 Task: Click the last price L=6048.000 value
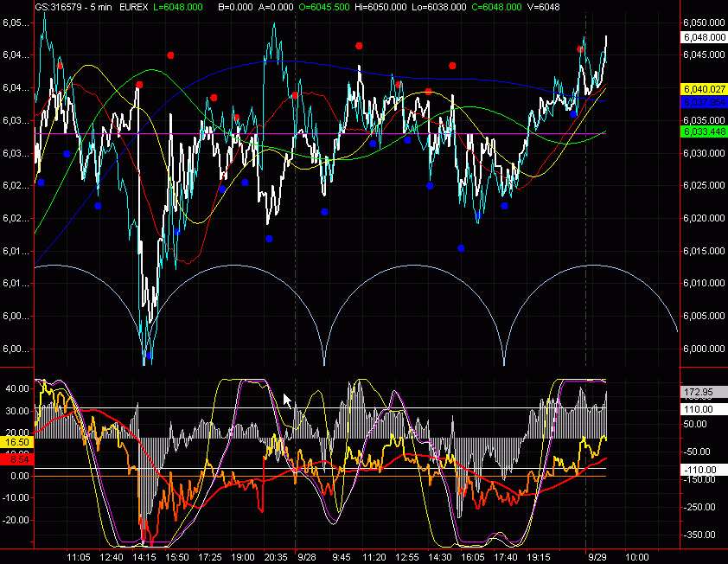(x=178, y=7)
